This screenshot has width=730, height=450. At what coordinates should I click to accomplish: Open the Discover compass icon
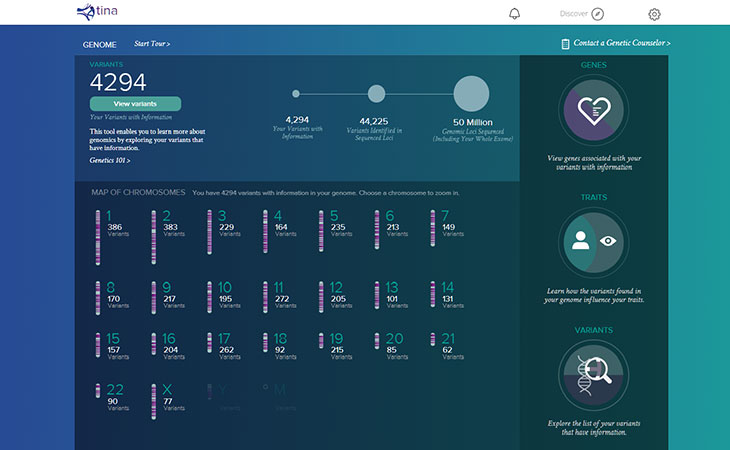tap(598, 14)
